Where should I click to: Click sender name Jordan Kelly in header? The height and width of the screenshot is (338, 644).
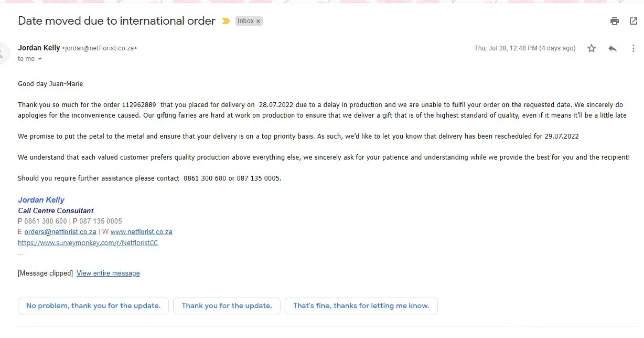click(x=39, y=48)
